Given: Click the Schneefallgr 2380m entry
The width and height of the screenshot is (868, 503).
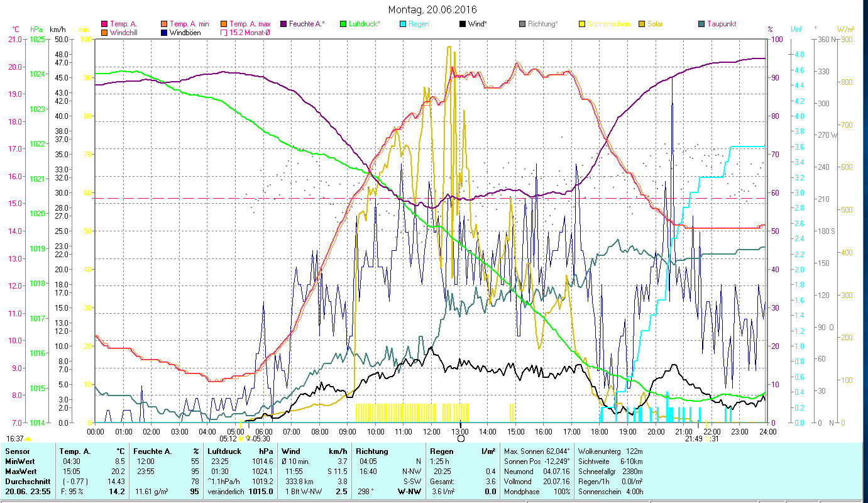Looking at the screenshot, I should (610, 472).
